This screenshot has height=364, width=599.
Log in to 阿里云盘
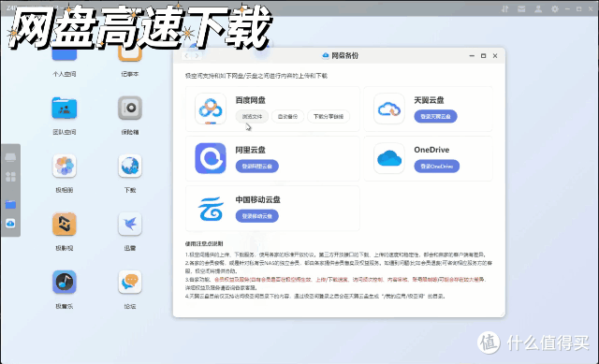tap(256, 167)
